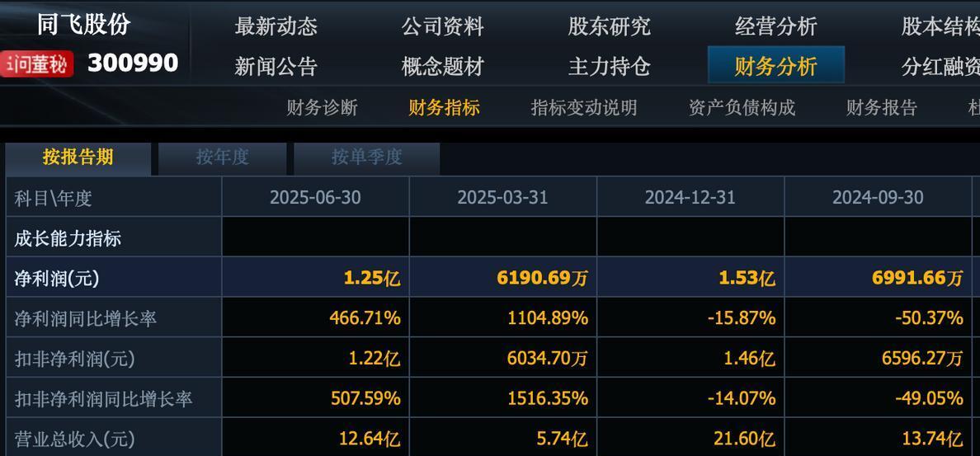Select the highlighted 财务分析 menu item
This screenshot has width=980, height=456.
click(775, 65)
